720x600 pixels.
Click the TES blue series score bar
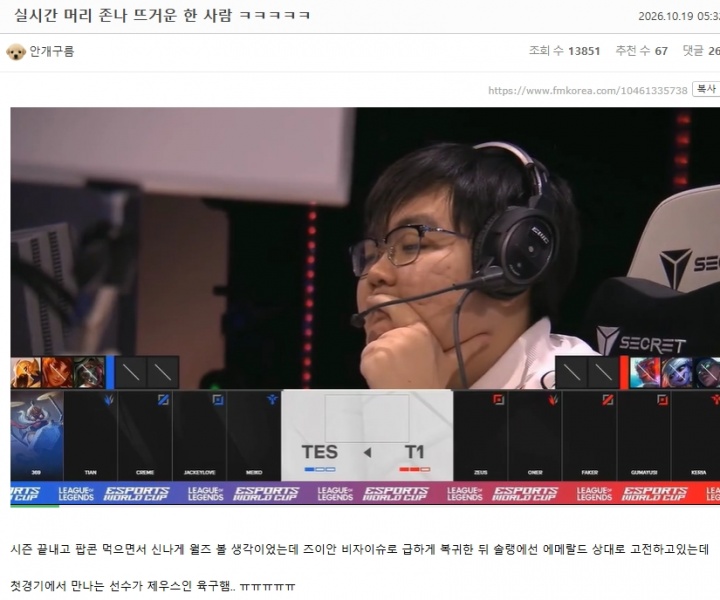tap(320, 469)
